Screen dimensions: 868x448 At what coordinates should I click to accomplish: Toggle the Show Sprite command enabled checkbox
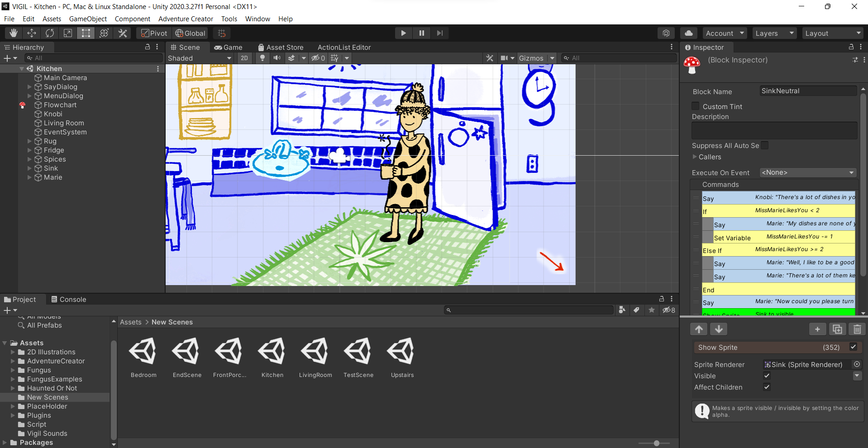853,347
